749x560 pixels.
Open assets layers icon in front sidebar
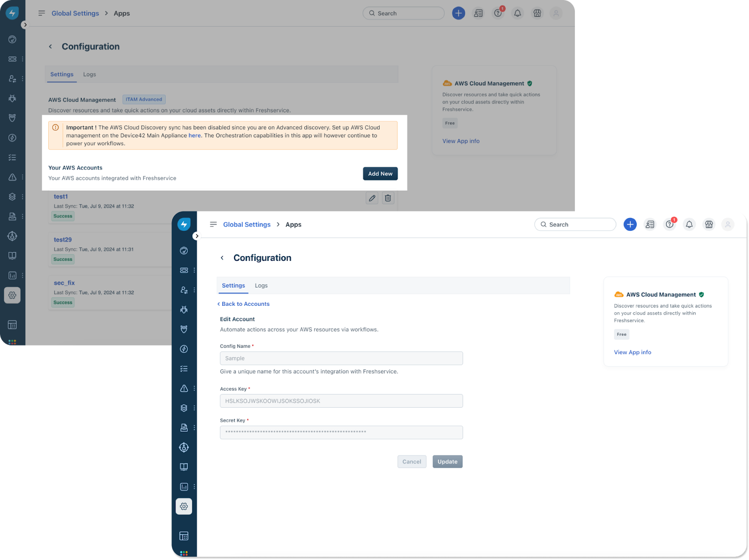click(184, 408)
